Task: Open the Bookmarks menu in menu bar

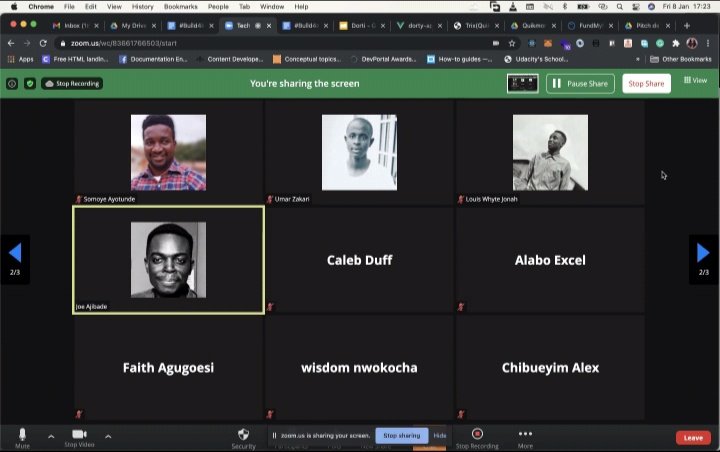Action: pyautogui.click(x=180, y=6)
